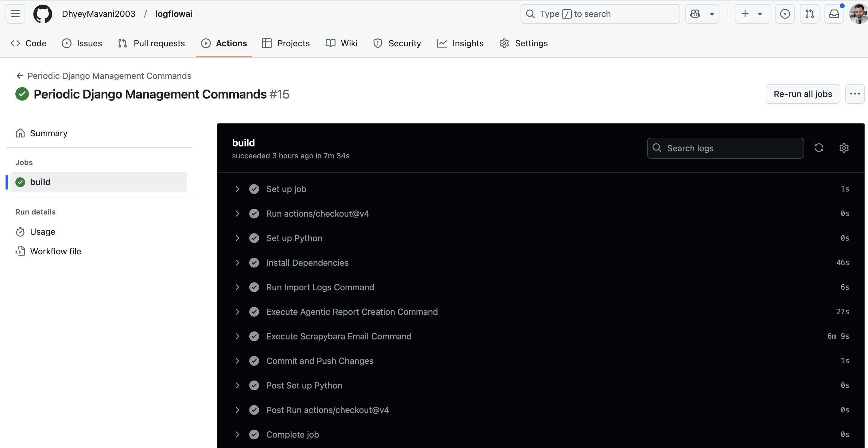Click back arrow to workflow runs
This screenshot has height=448, width=868.
click(x=20, y=76)
